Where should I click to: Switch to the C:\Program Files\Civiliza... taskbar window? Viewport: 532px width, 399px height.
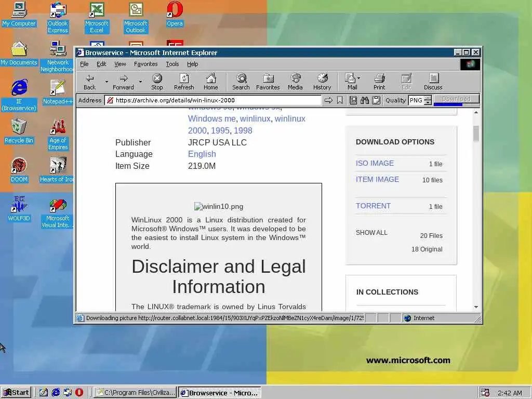136,393
